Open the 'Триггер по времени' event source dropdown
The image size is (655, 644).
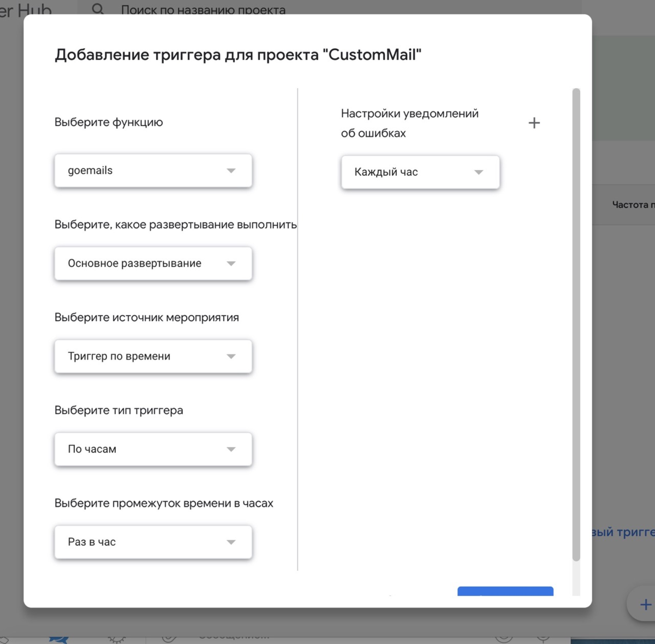pyautogui.click(x=153, y=356)
